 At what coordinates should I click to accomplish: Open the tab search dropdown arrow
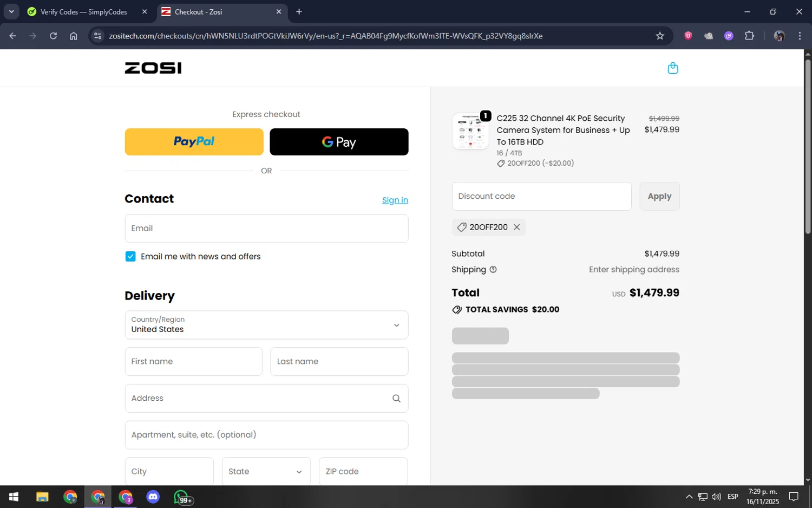point(11,11)
